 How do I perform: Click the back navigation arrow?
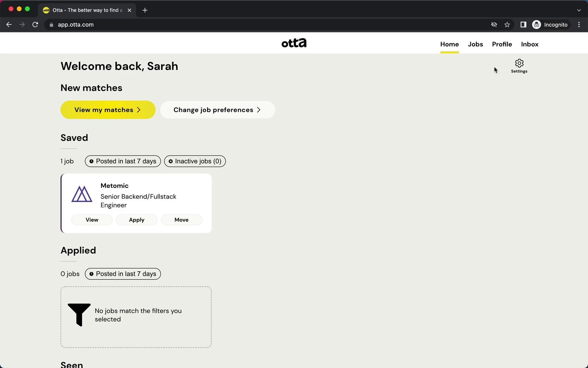click(x=9, y=25)
